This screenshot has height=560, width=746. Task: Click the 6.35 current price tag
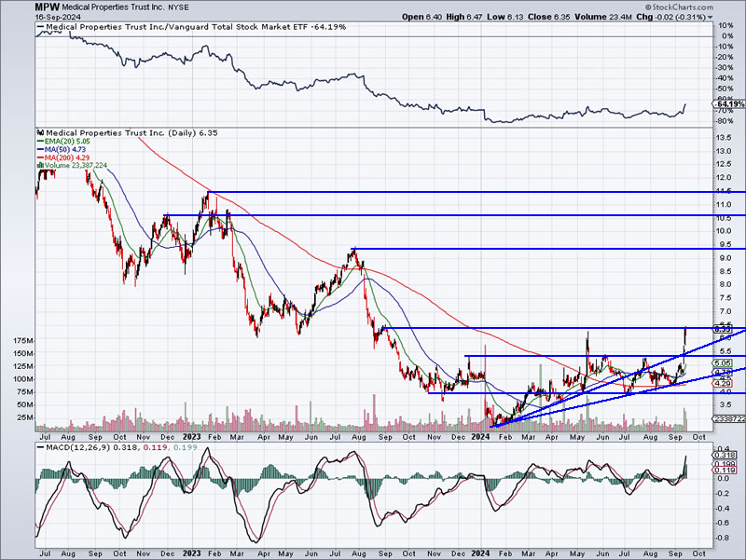pos(722,329)
